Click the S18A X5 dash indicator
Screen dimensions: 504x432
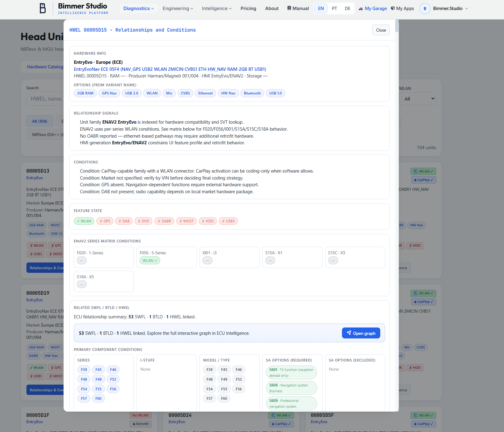pos(82,284)
